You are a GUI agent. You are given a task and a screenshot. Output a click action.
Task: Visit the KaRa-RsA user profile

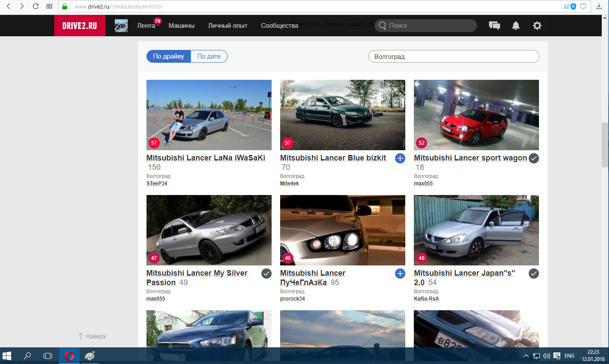tap(426, 299)
